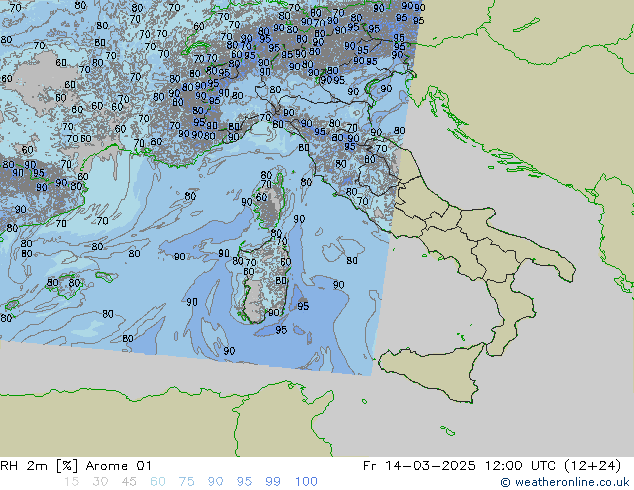634x490 pixels.
Task: Click the "(12+24)" forecast offset text
Action: tap(592, 466)
